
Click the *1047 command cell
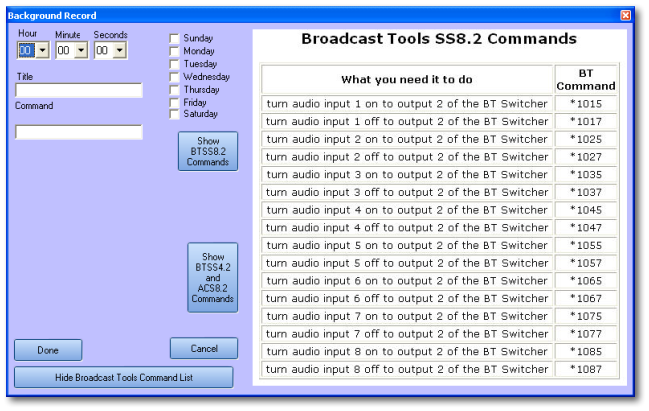click(586, 228)
